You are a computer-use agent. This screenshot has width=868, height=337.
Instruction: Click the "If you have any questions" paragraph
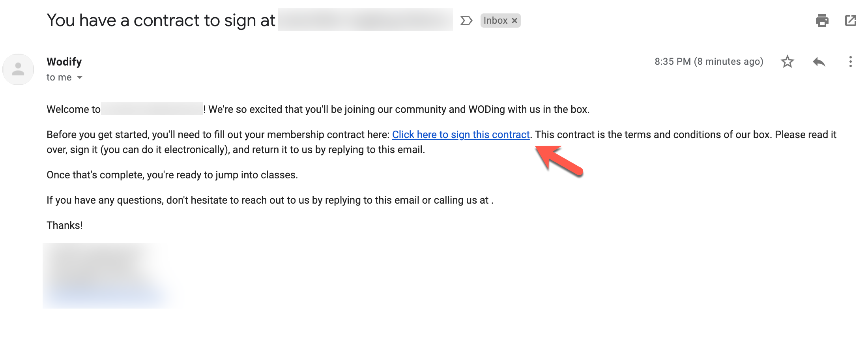[x=269, y=200]
